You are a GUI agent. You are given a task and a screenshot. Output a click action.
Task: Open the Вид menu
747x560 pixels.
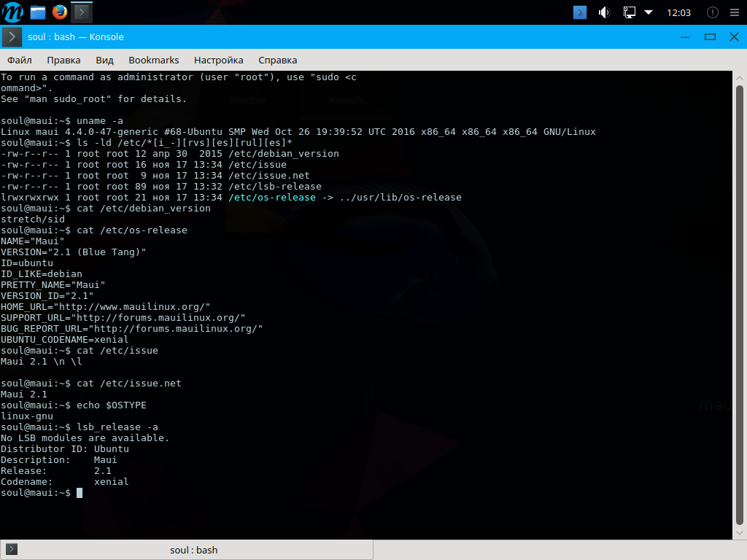pyautogui.click(x=104, y=60)
